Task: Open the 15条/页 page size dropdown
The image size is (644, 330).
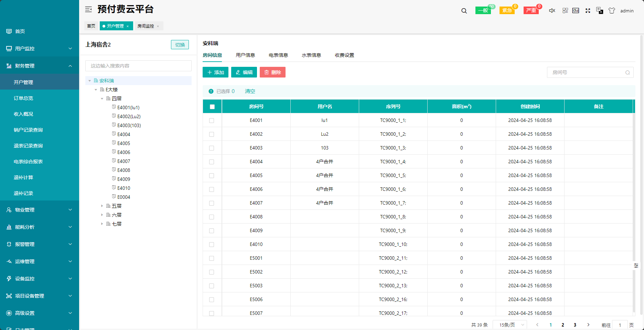Action: point(510,325)
